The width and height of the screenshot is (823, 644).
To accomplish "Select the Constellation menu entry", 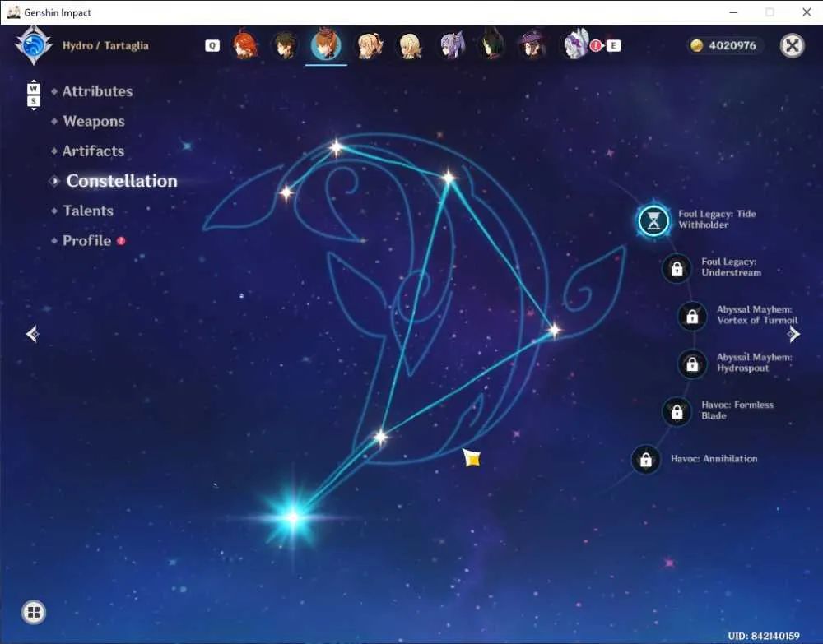I will [122, 181].
